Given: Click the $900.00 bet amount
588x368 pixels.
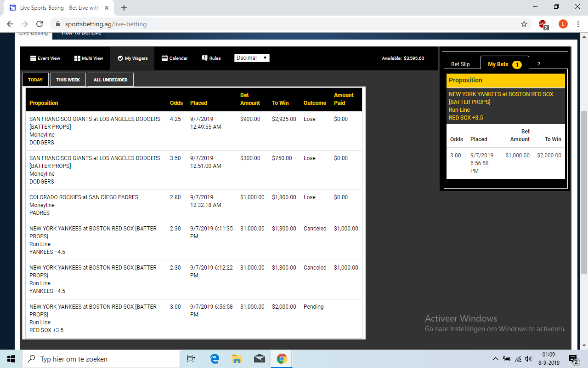Looking at the screenshot, I should 250,119.
